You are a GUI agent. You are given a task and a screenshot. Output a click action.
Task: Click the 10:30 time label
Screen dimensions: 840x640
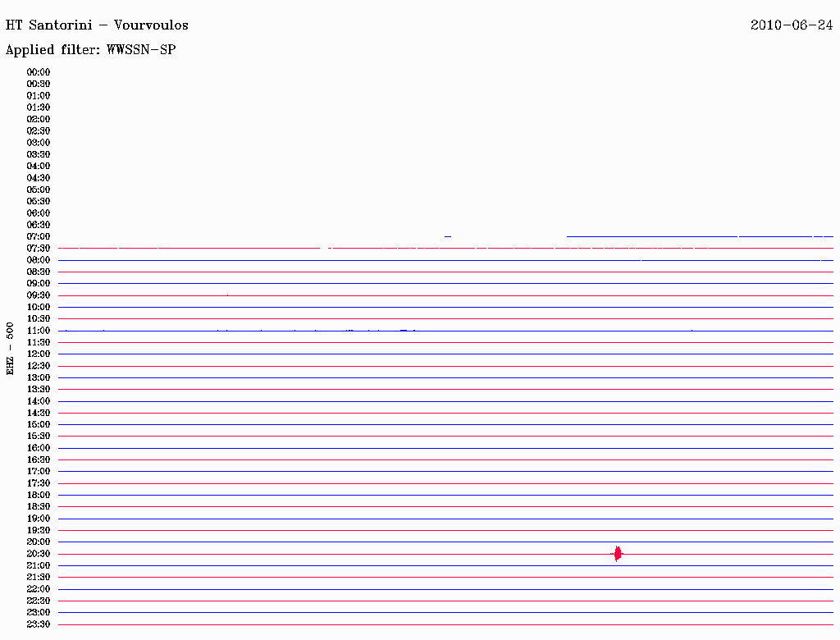(39, 319)
